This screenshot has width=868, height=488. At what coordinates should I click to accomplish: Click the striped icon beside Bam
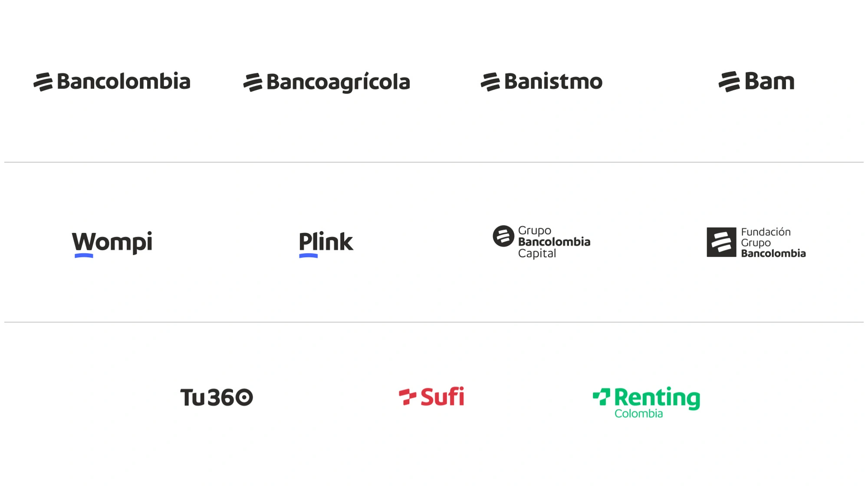point(729,82)
